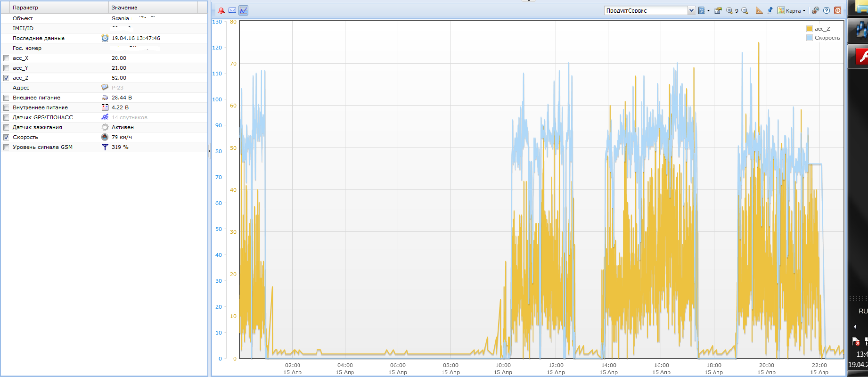Click the Значение column header

[153, 8]
